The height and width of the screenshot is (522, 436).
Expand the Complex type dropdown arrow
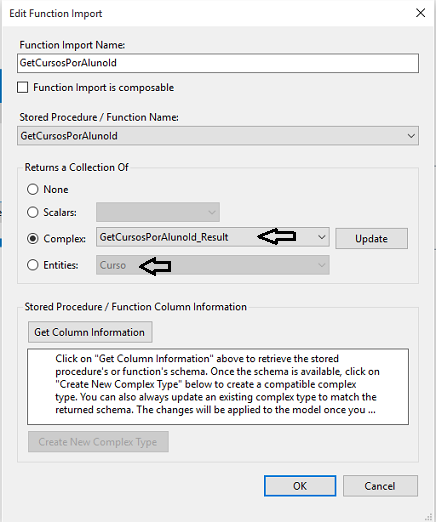coord(321,237)
